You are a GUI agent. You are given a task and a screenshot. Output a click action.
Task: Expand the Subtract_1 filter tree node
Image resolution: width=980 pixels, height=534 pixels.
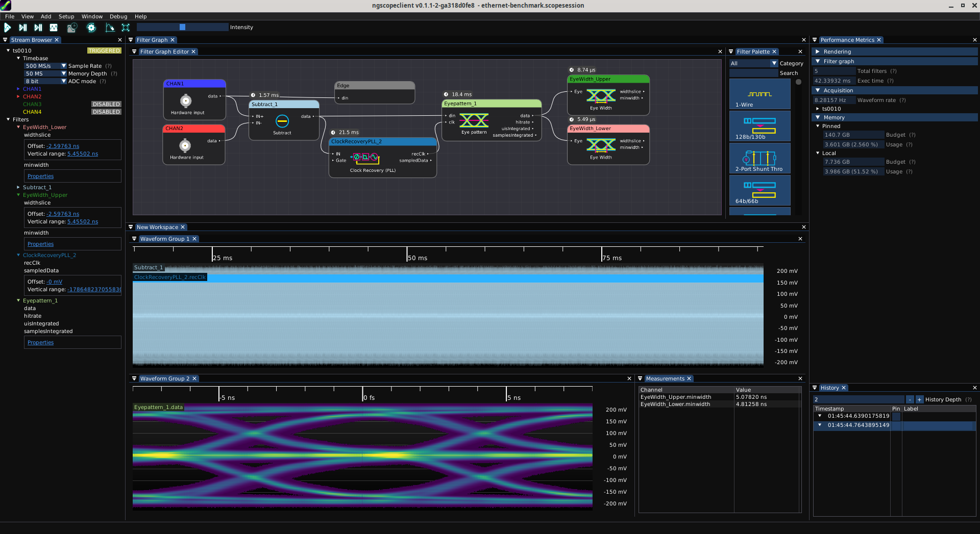(18, 188)
